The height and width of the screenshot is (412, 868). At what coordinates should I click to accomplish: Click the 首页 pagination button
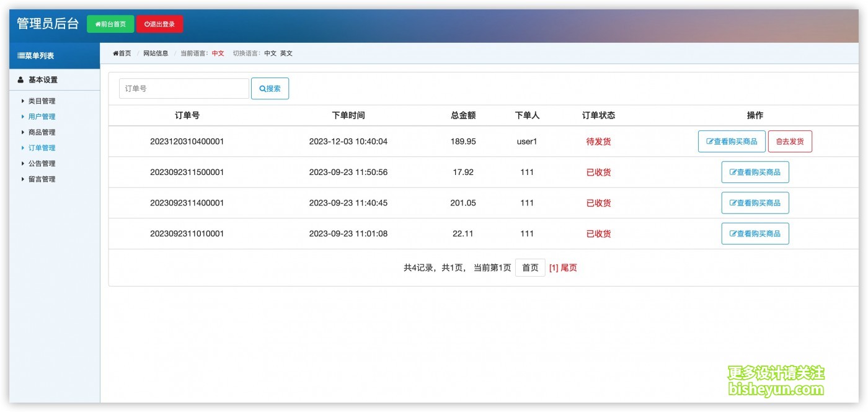pyautogui.click(x=530, y=267)
